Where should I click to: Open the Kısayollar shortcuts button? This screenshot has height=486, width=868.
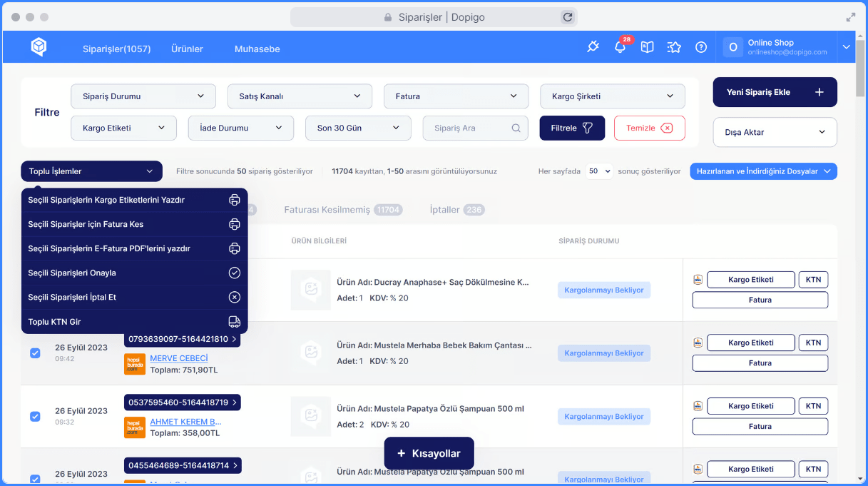pyautogui.click(x=429, y=453)
